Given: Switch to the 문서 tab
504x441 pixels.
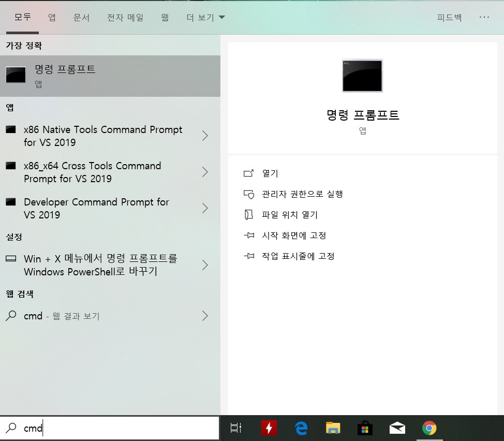Looking at the screenshot, I should 82,17.
